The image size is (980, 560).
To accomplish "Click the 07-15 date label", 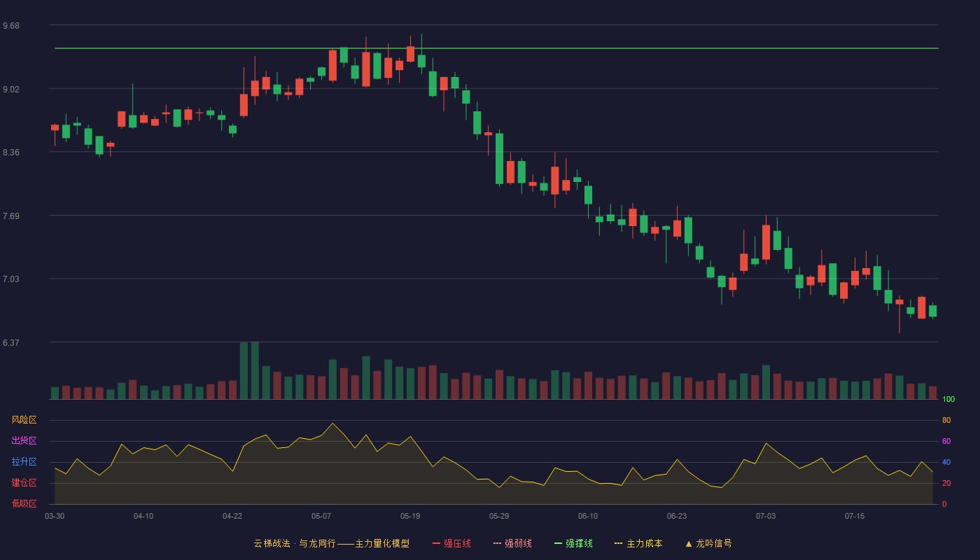I will (855, 516).
